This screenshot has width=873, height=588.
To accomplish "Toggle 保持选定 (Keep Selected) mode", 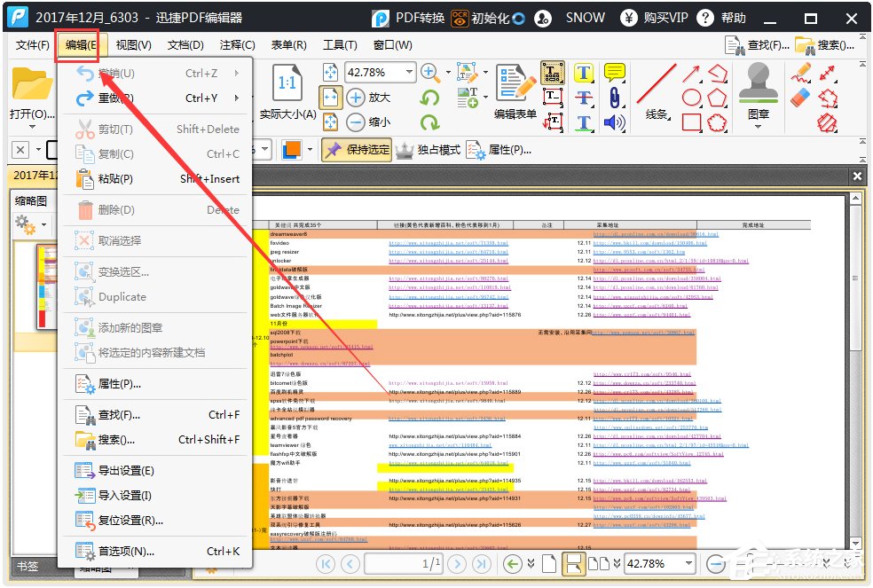I will click(x=356, y=150).
